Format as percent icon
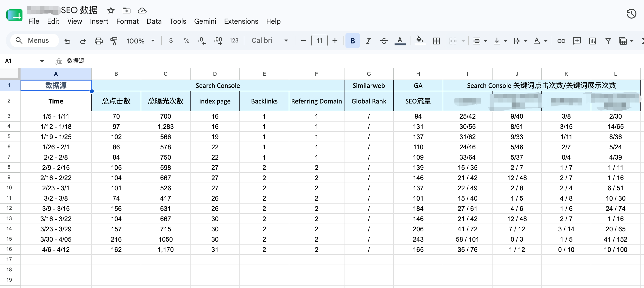 click(186, 41)
